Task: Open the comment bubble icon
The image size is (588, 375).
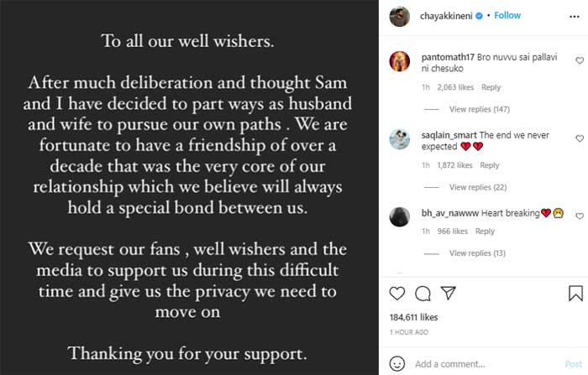Action: click(x=423, y=293)
